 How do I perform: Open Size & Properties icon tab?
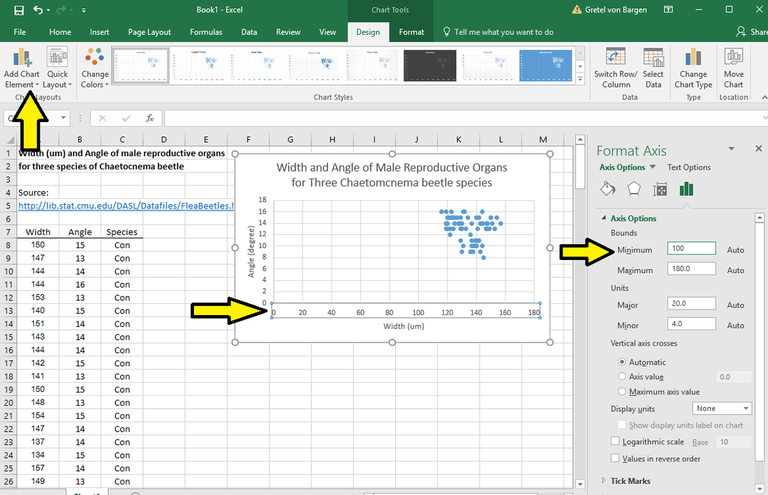pos(660,189)
